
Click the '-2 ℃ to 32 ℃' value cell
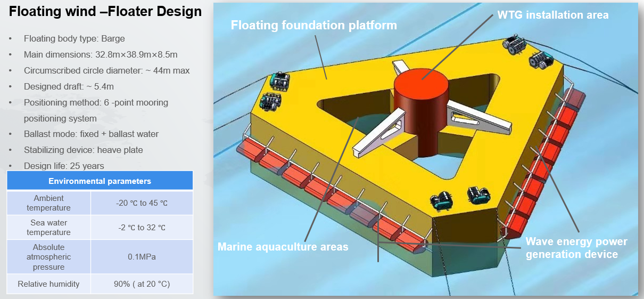142,227
